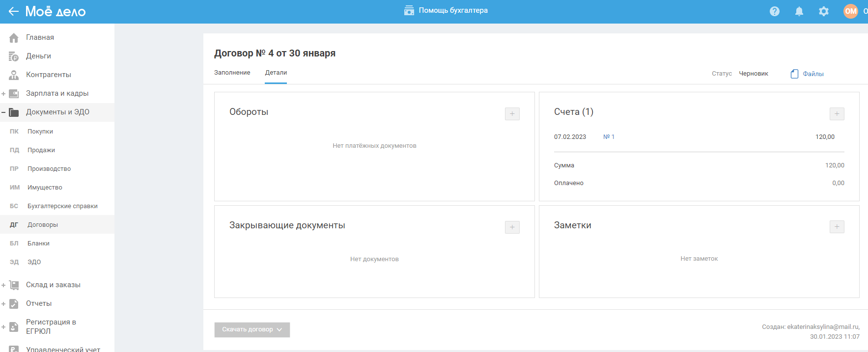Add a note in Заметки with plus

coord(837,227)
